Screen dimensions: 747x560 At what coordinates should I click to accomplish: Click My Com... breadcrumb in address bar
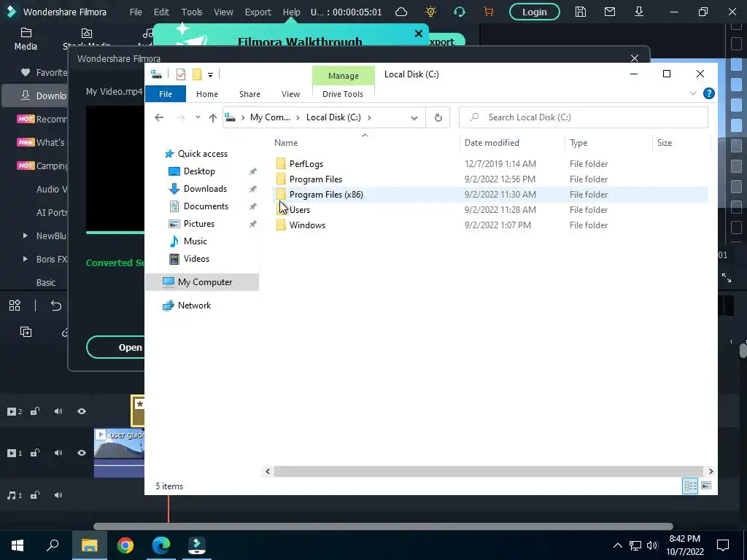[x=270, y=117]
